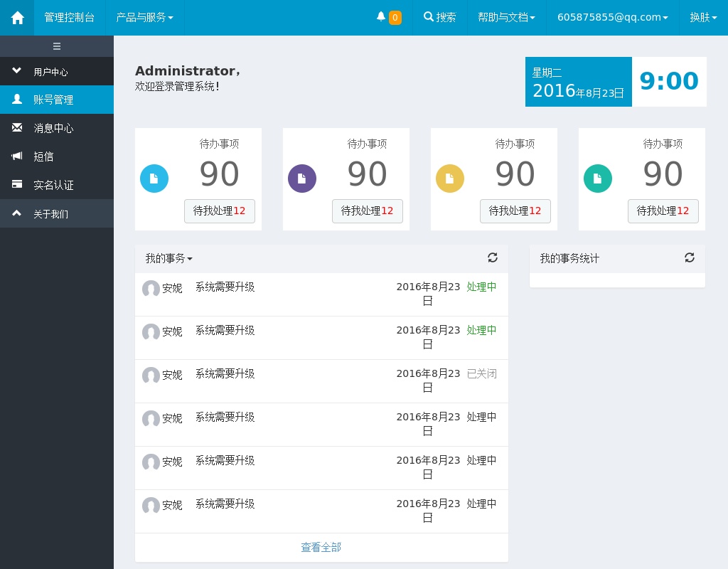The height and width of the screenshot is (569, 728).
Task: Click the hamburger icon to collapse sidebar
Action: pyautogui.click(x=57, y=46)
